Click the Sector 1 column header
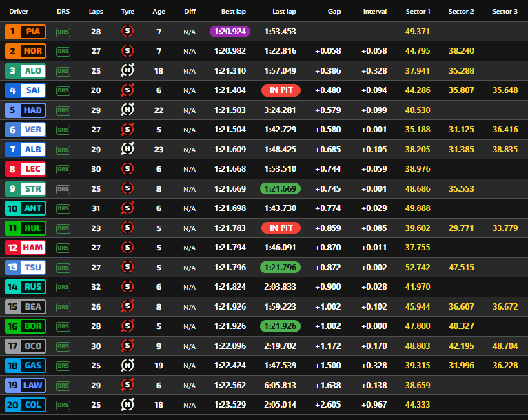The height and width of the screenshot is (420, 528). click(418, 12)
